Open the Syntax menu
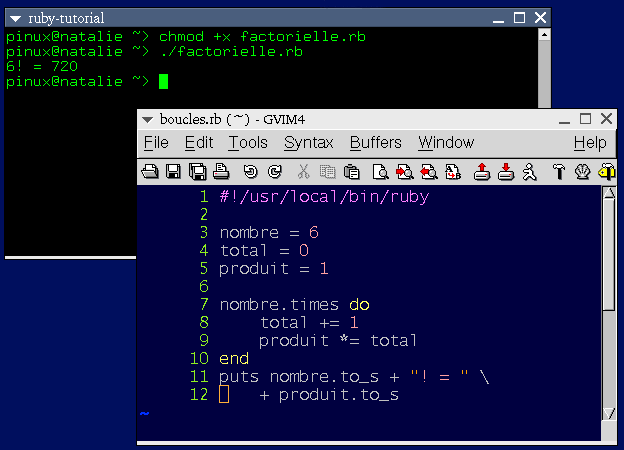 coord(308,143)
